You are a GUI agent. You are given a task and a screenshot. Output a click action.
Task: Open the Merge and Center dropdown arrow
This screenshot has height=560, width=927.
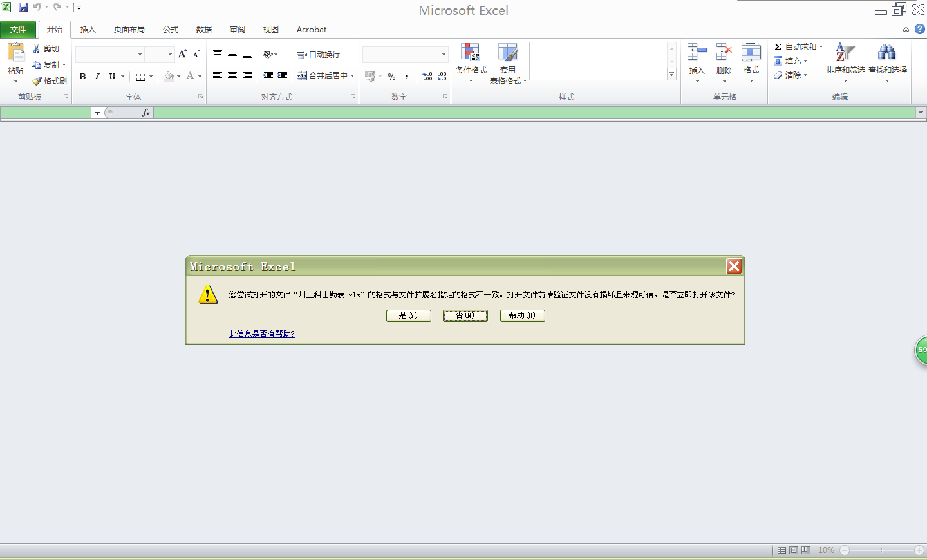(353, 76)
